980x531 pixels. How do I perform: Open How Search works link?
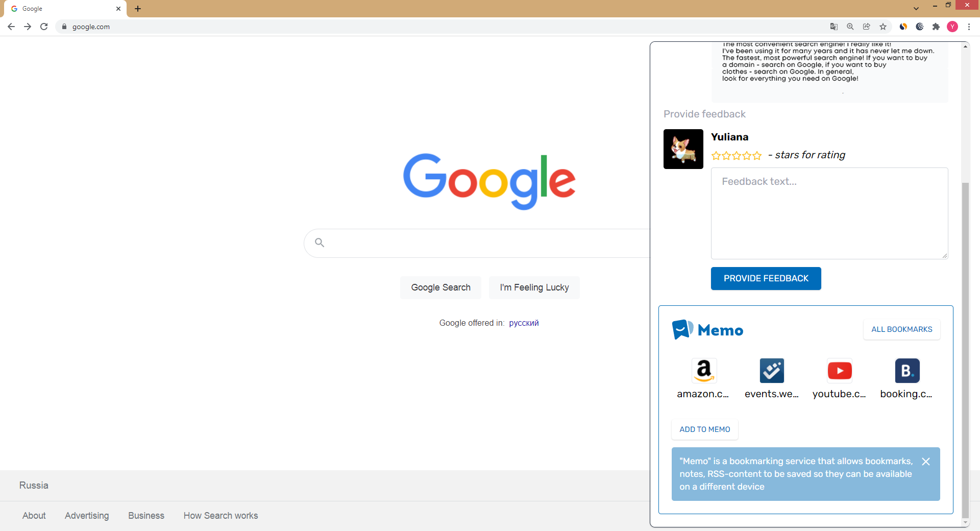pos(221,516)
